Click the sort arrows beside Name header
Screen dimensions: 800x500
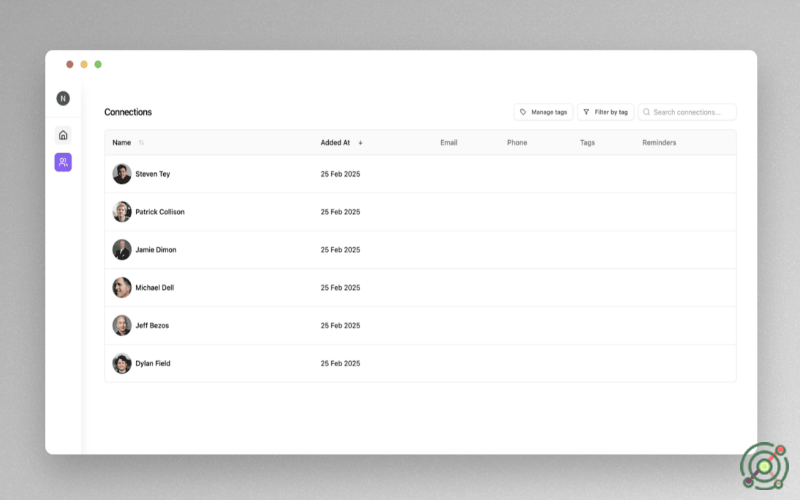(141, 143)
